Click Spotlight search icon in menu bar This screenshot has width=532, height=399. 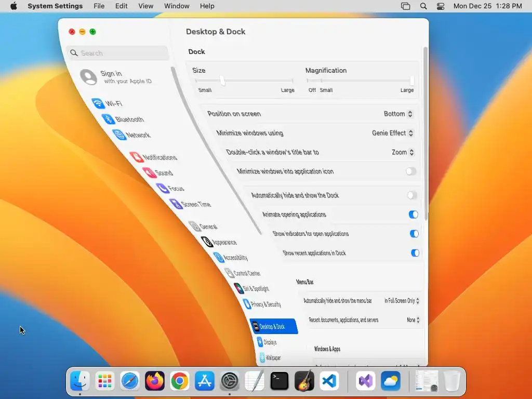click(423, 6)
